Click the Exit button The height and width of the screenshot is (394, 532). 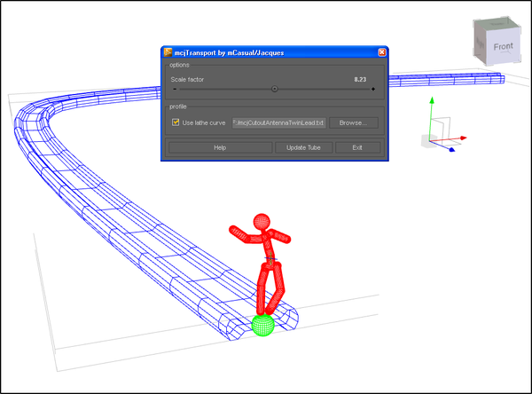[357, 147]
